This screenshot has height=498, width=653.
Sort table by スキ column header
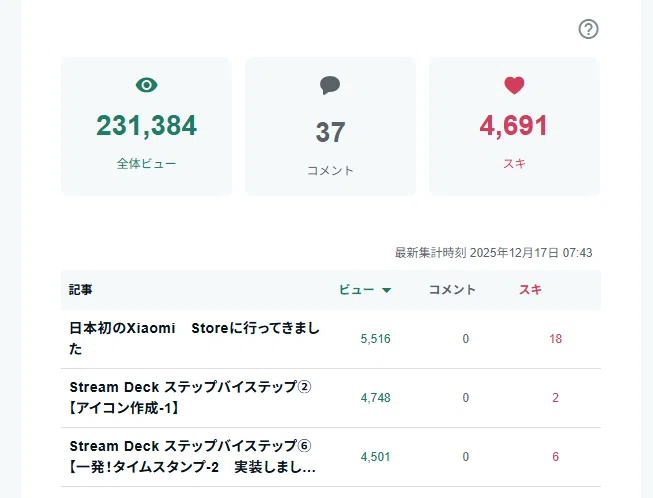click(530, 289)
